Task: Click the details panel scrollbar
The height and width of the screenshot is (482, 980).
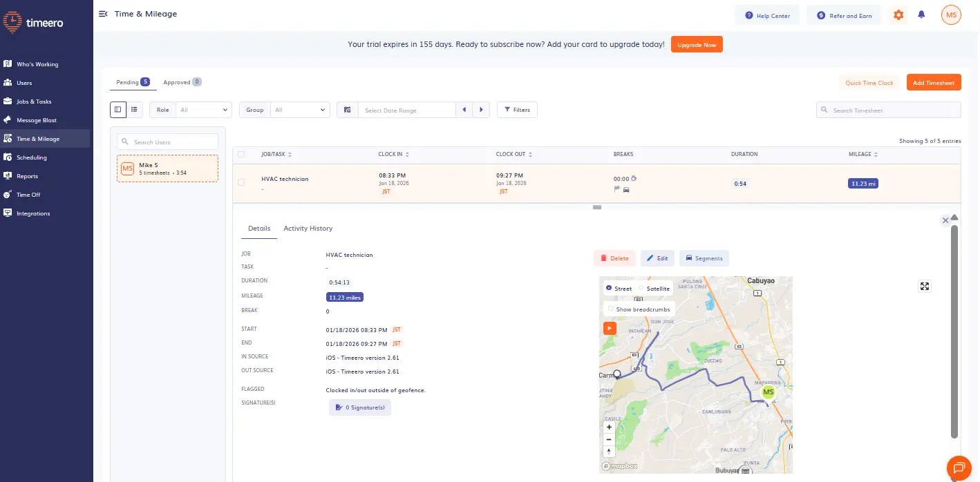Action: pos(954,331)
